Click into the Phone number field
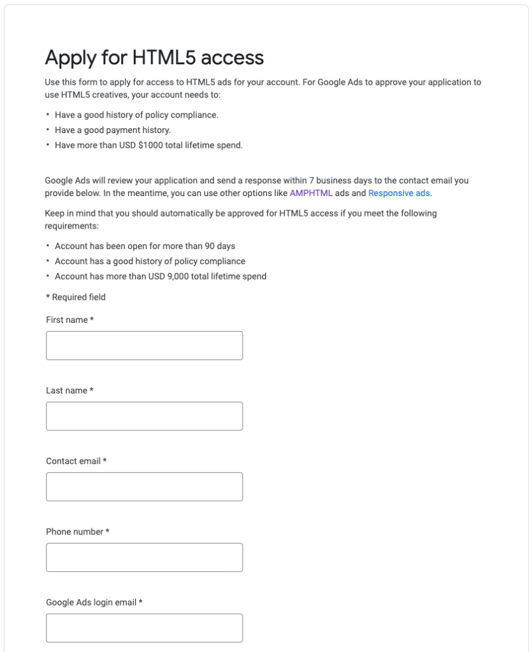Screen dimensions: 532x652 tap(144, 557)
